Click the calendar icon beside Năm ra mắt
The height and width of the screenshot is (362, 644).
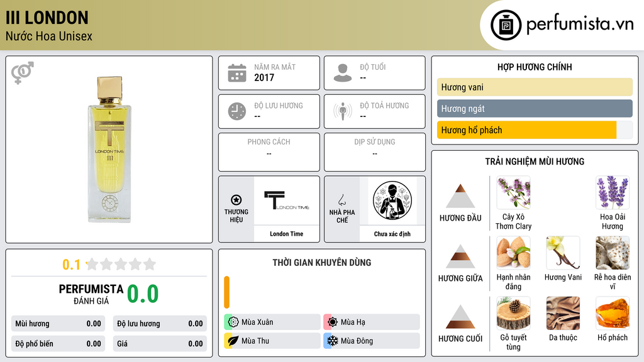[237, 73]
